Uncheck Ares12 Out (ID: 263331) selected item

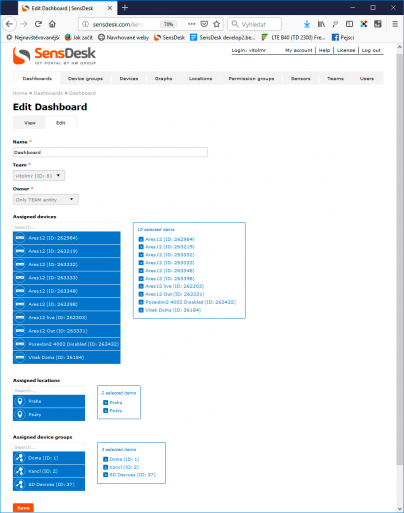pos(141,294)
